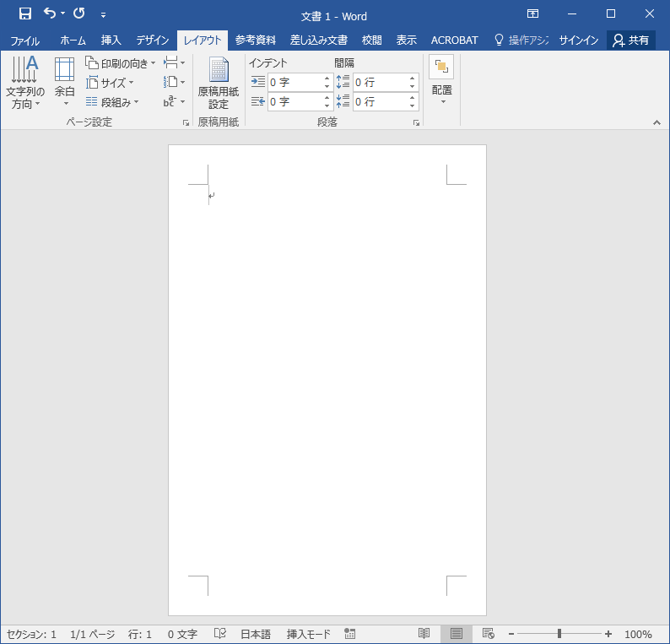Image resolution: width=670 pixels, height=644 pixels.
Task: Switch to Web Layout view
Action: pyautogui.click(x=488, y=634)
